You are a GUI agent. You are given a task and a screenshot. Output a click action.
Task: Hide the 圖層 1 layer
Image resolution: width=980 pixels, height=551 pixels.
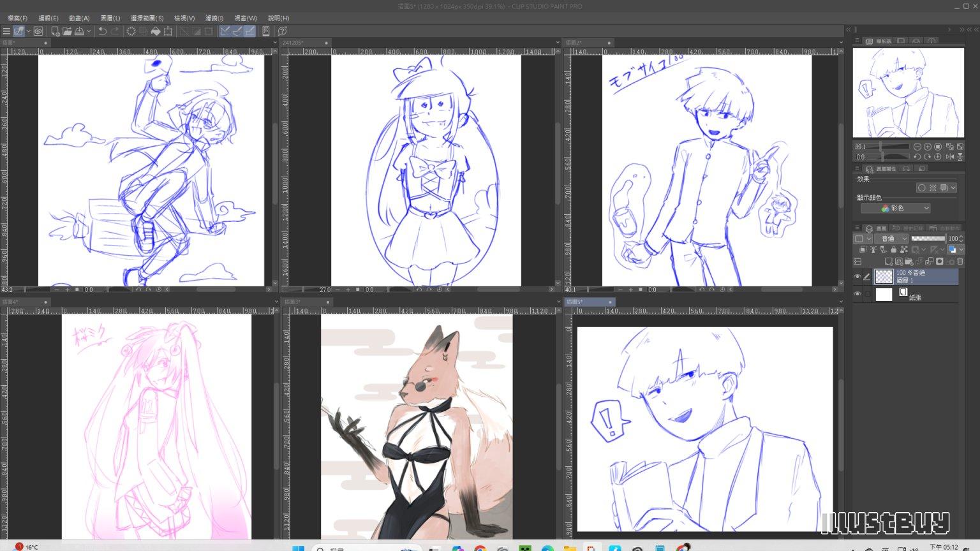tap(857, 277)
